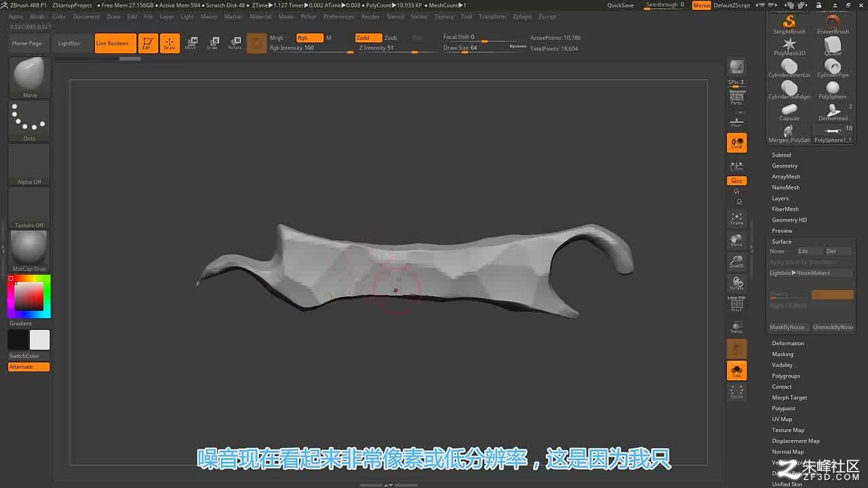Select the SimpleBrush tool
Screen dimensions: 868x488
789,25
